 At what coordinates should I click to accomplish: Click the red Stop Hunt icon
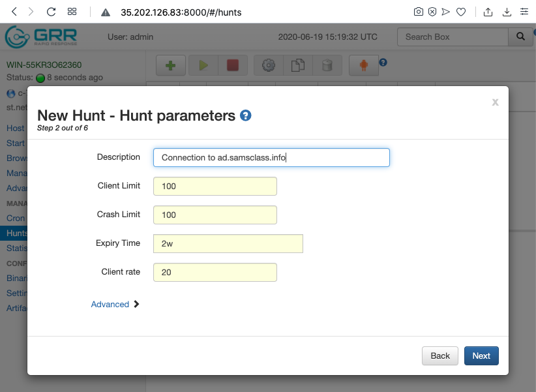point(233,65)
